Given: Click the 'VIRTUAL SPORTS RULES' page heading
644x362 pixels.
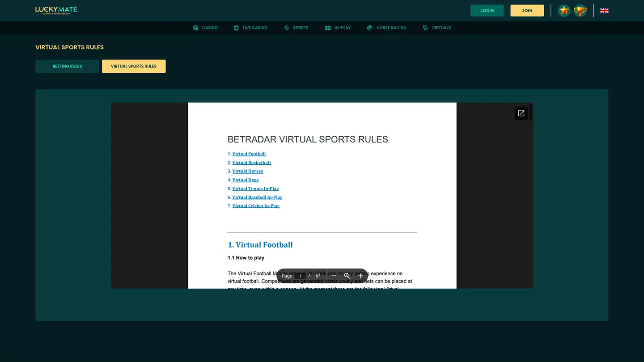Looking at the screenshot, I should [69, 47].
